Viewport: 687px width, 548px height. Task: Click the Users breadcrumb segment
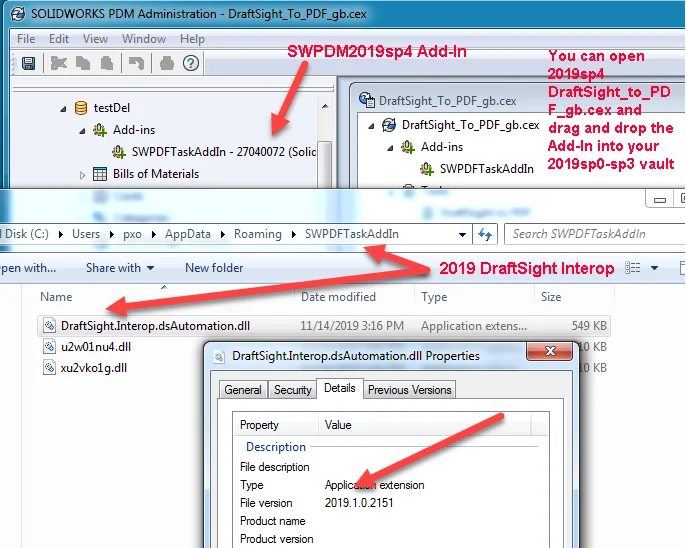tap(86, 234)
